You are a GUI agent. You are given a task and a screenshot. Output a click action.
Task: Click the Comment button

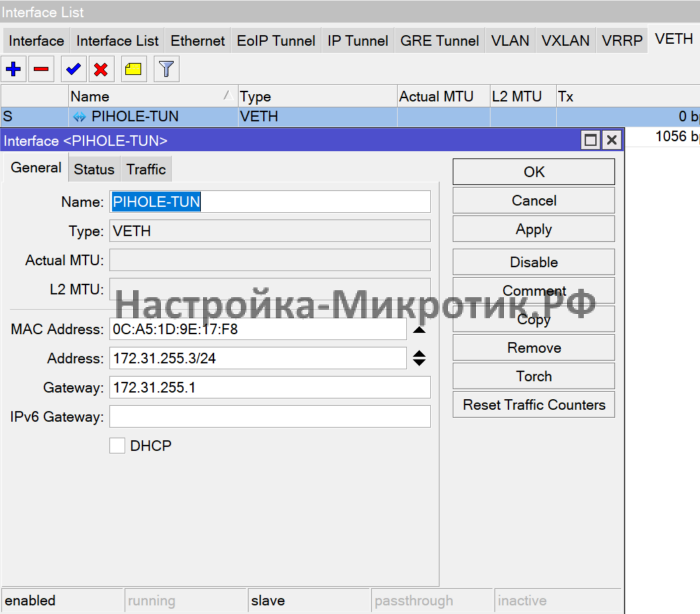(533, 290)
